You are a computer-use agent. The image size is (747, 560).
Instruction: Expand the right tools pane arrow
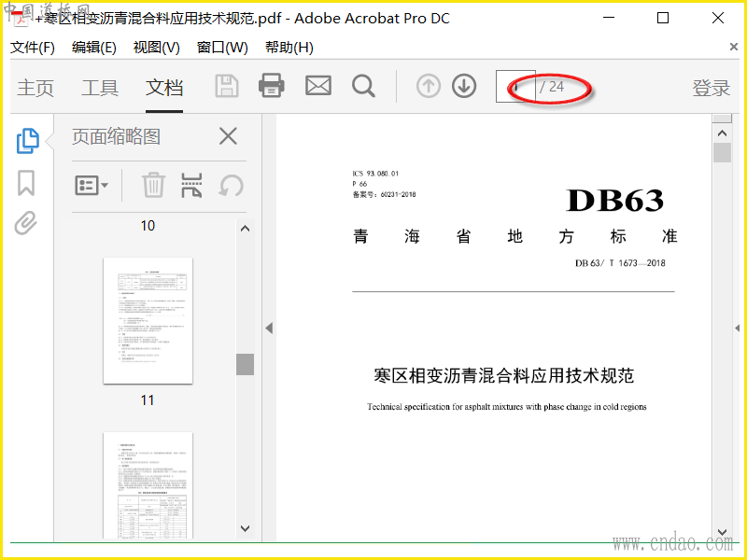[737, 328]
